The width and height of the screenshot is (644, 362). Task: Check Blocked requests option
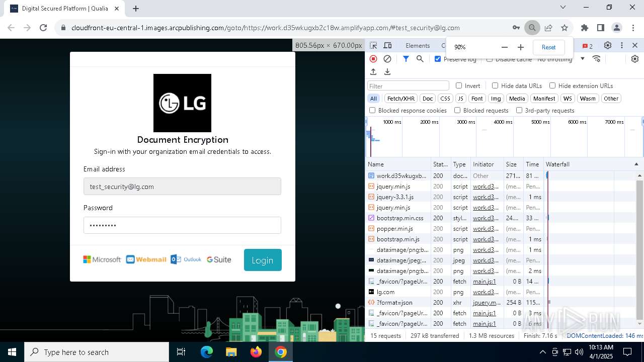coord(457,110)
